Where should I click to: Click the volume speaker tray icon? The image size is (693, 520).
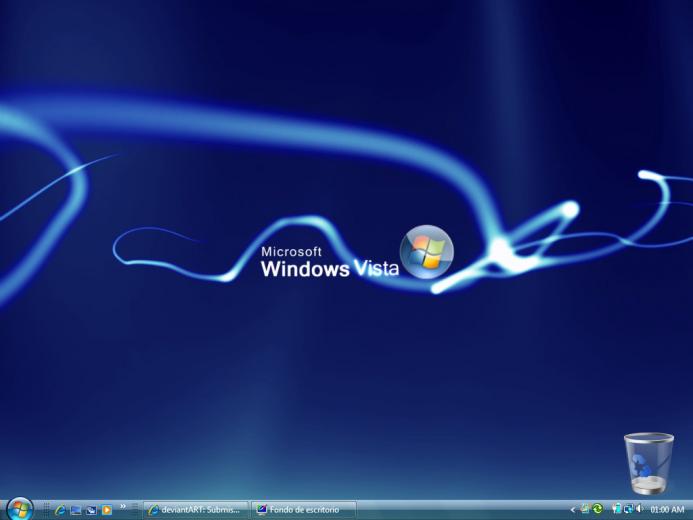click(639, 509)
